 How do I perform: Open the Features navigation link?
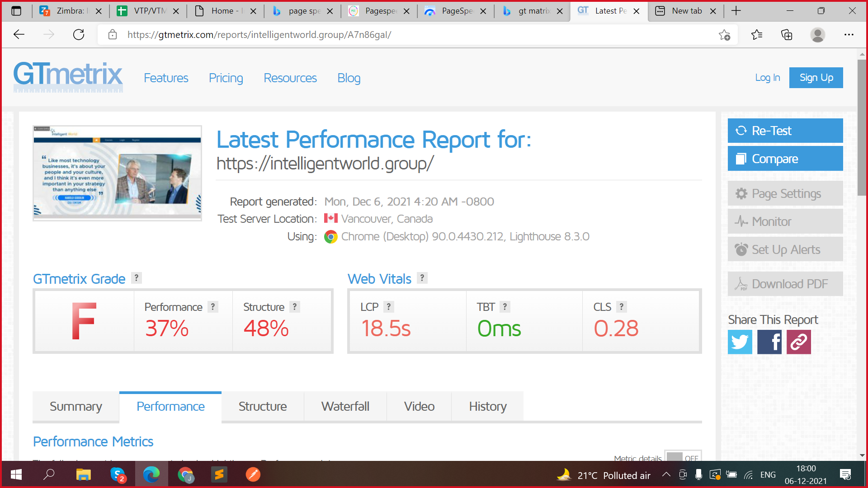pos(166,78)
